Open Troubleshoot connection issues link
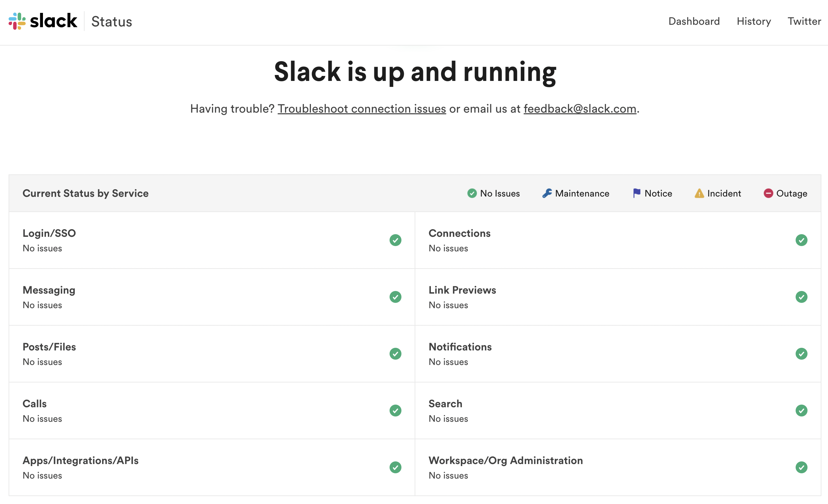This screenshot has width=828, height=504. [361, 109]
